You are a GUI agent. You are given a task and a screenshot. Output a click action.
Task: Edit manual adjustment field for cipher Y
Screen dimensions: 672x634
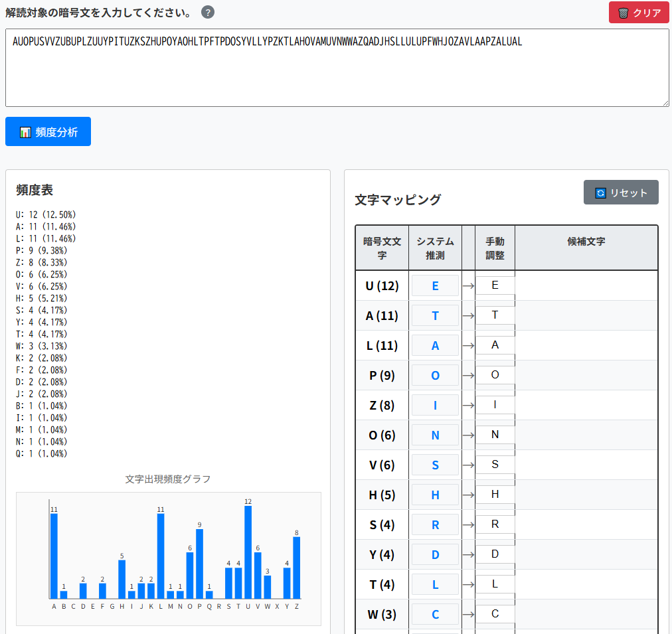495,554
